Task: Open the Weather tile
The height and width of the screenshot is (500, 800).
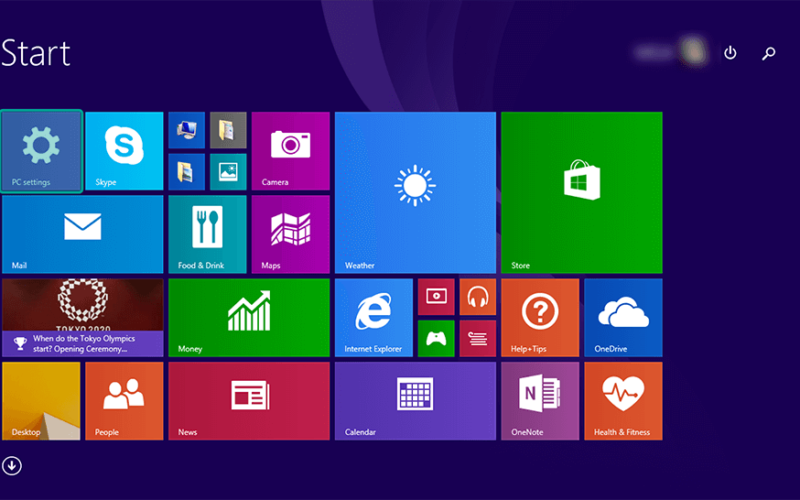Action: click(415, 193)
